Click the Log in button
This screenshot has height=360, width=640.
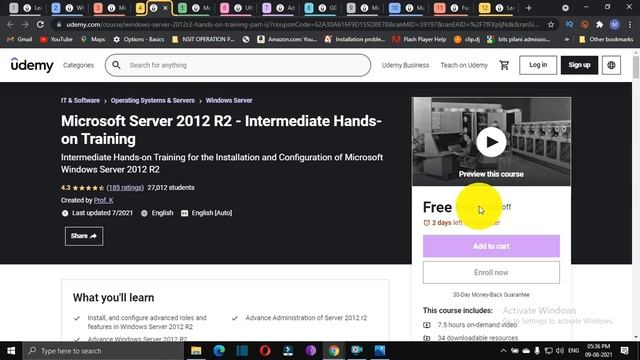538,65
